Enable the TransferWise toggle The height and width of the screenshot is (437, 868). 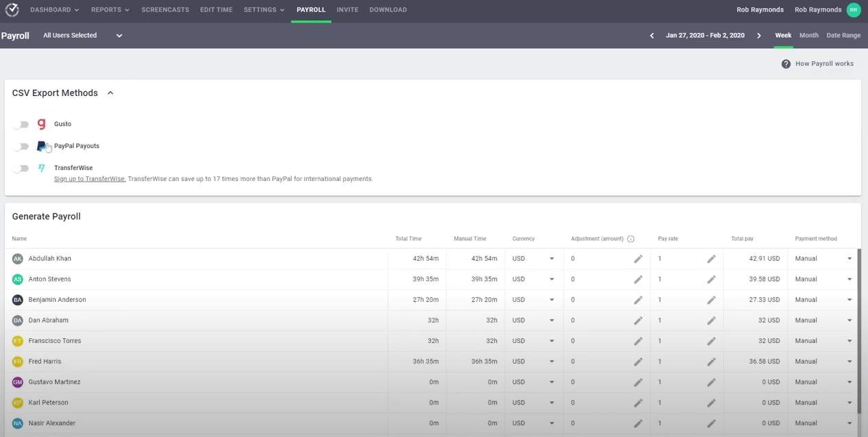21,167
